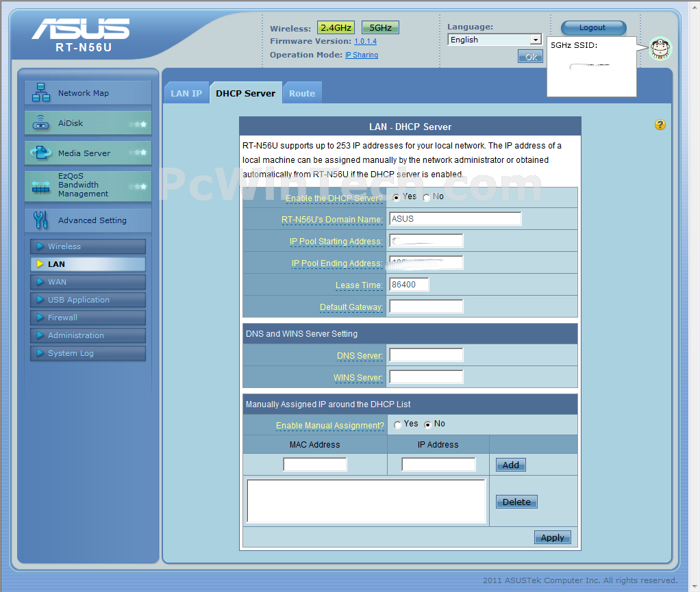Open the USB Application submenu
The image size is (700, 592).
88,300
